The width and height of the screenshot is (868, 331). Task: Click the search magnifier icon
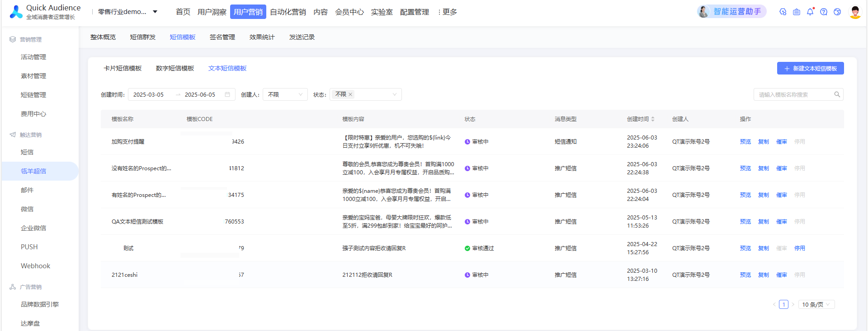(x=837, y=94)
